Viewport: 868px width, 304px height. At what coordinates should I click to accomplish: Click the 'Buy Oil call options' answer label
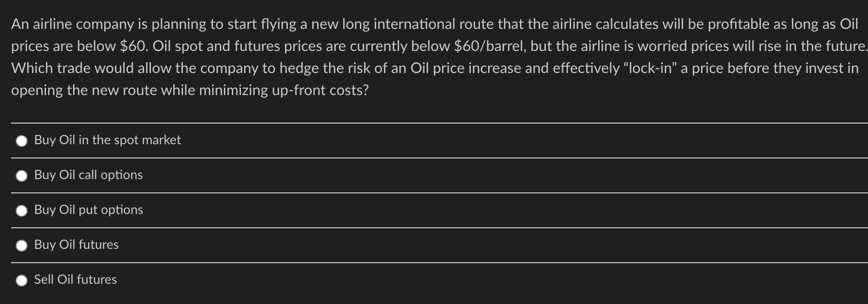tap(89, 175)
